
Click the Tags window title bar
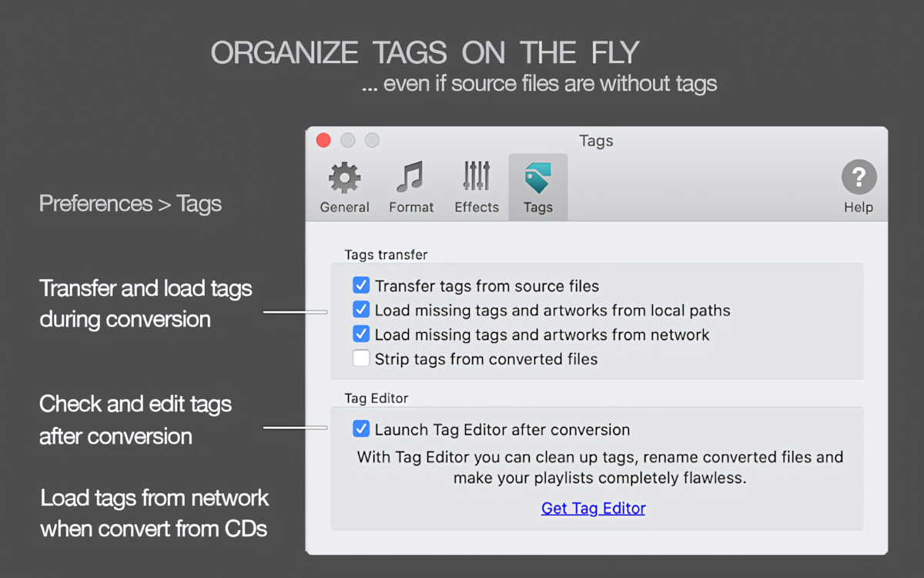coord(596,141)
